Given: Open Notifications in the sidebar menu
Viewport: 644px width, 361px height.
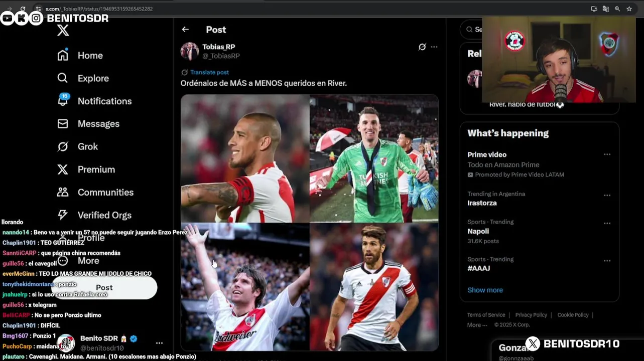Looking at the screenshot, I should coord(104,101).
